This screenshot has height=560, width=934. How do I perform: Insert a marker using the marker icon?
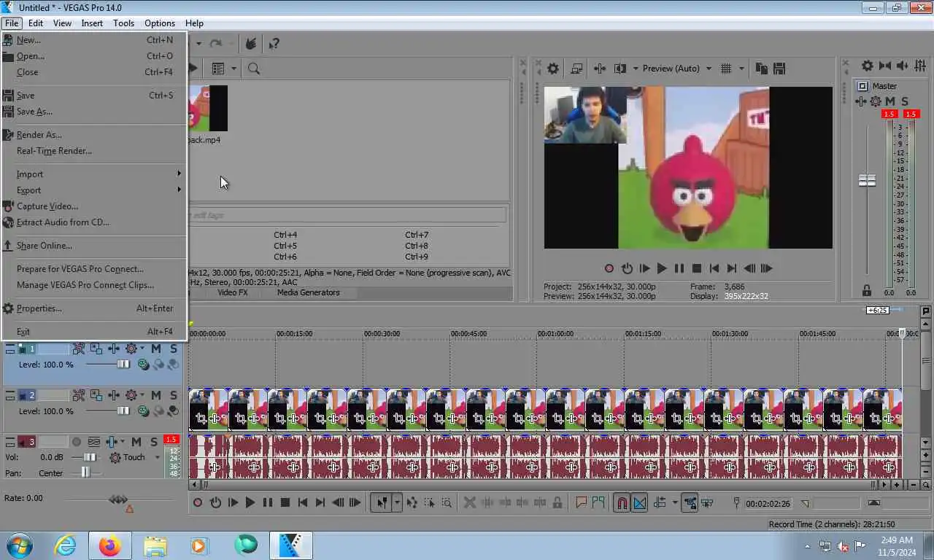(x=582, y=502)
